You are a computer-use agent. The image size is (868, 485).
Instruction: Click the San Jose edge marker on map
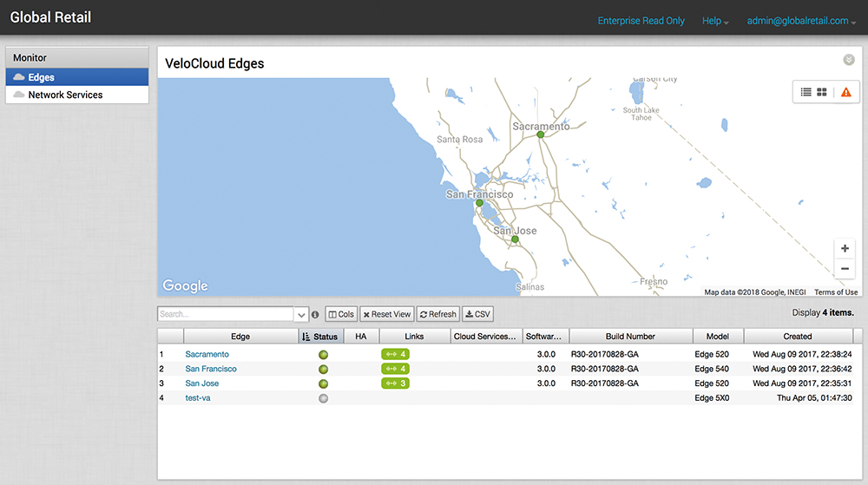[515, 239]
